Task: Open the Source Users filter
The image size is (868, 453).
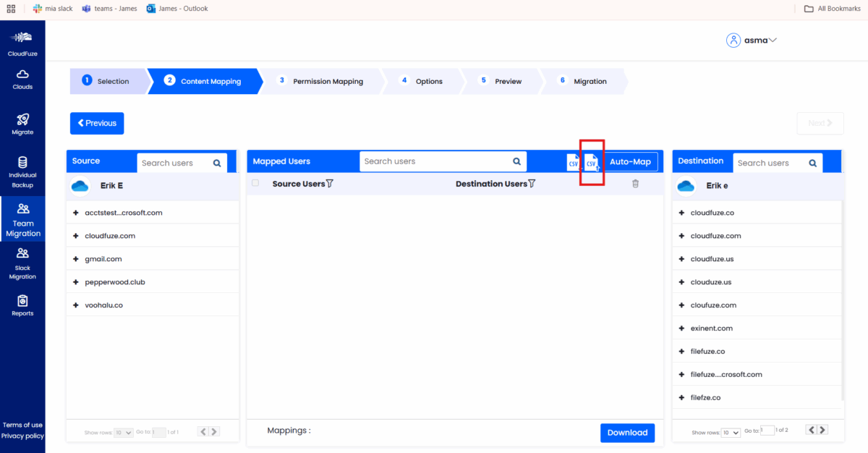Action: (x=329, y=184)
